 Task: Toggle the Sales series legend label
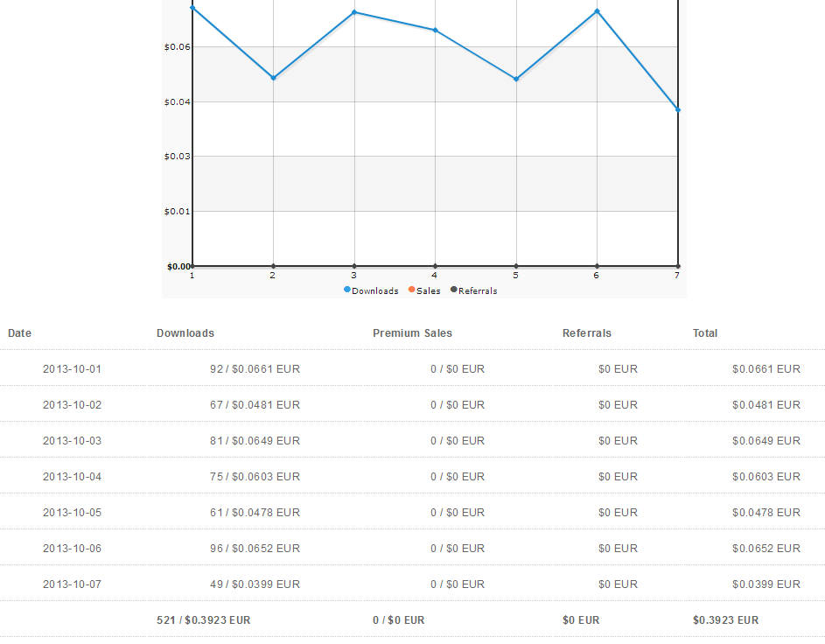(429, 291)
